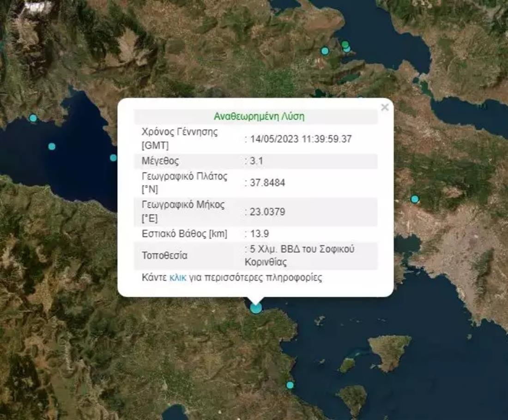Select the magnitude value 3.1
Screen dimensions: 508x420
(x=255, y=162)
